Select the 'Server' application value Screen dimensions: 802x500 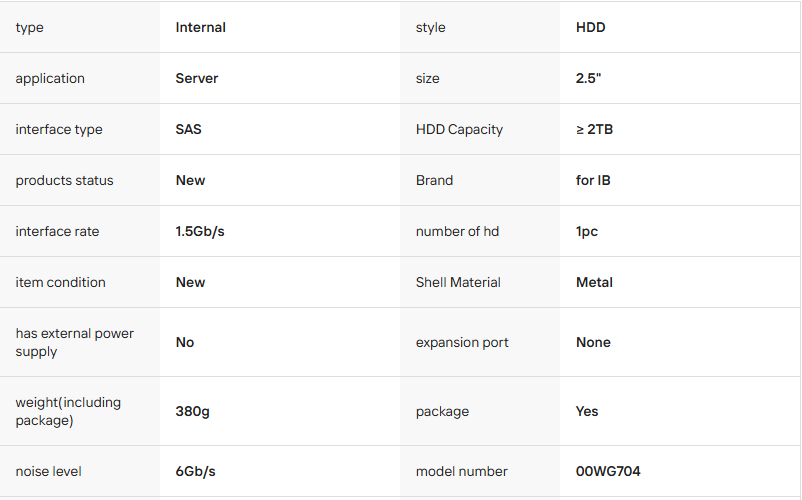click(x=197, y=79)
